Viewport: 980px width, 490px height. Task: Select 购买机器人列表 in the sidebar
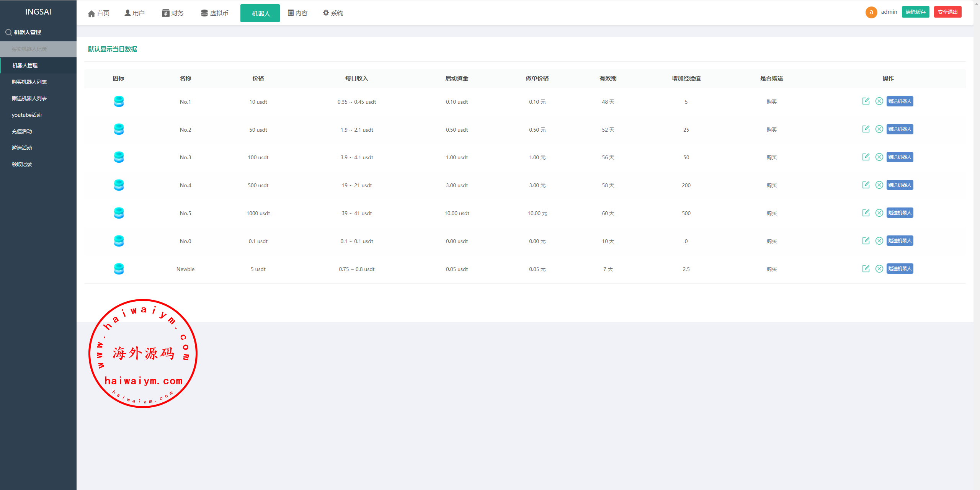[x=29, y=82]
